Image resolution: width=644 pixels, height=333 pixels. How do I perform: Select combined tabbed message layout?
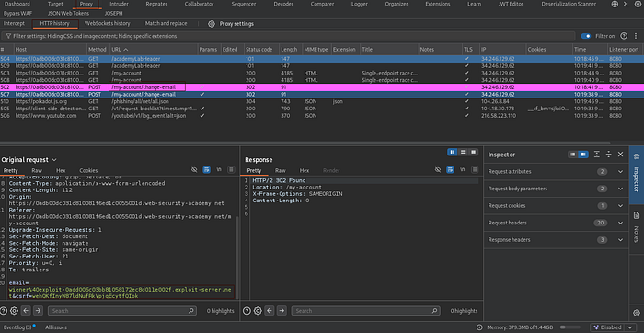click(x=474, y=152)
